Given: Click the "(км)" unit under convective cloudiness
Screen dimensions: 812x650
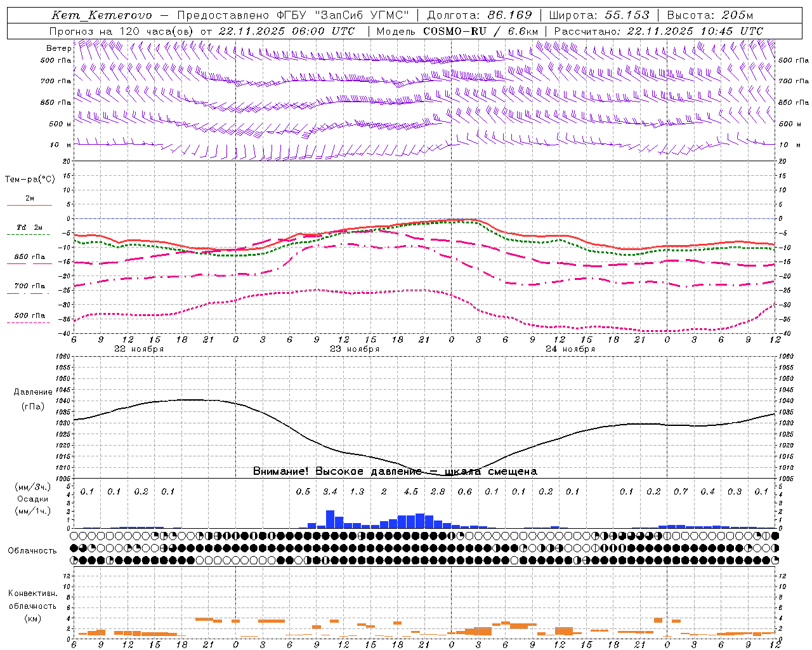Looking at the screenshot, I should click(x=33, y=618).
